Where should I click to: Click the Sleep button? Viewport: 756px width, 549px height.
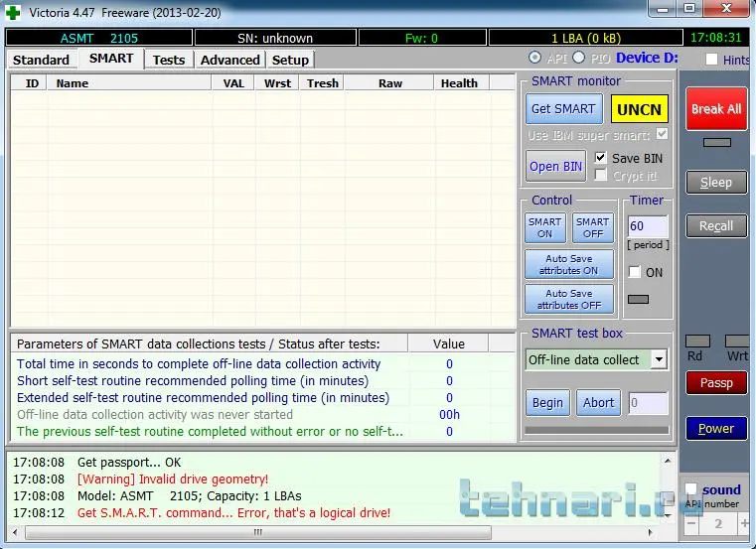(716, 183)
